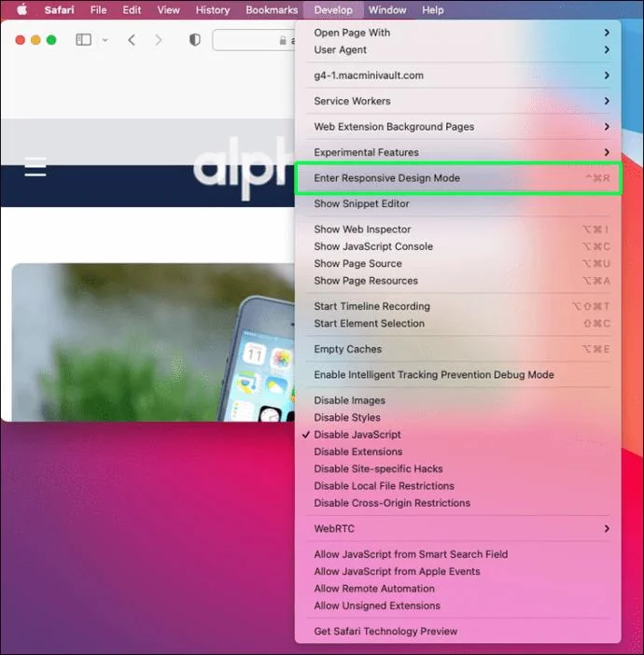The width and height of the screenshot is (644, 655).
Task: Toggle Disable Cross-Origin Restrictions
Action: [x=457, y=503]
